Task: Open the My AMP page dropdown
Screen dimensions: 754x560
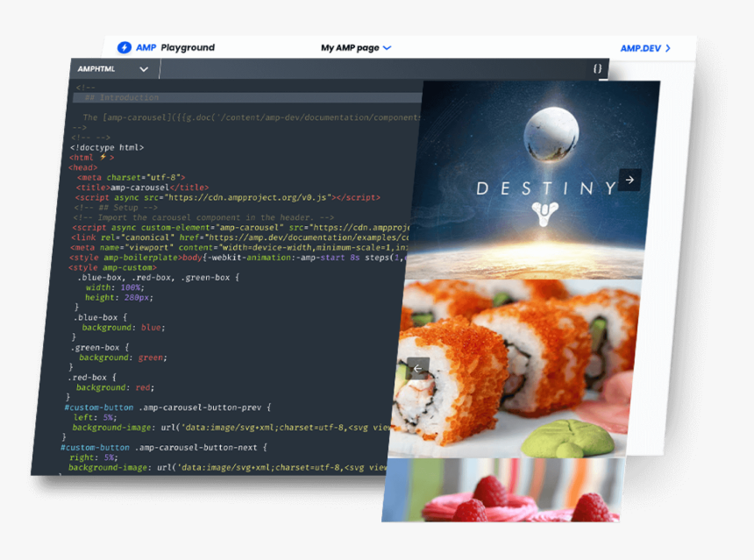Action: [x=356, y=47]
